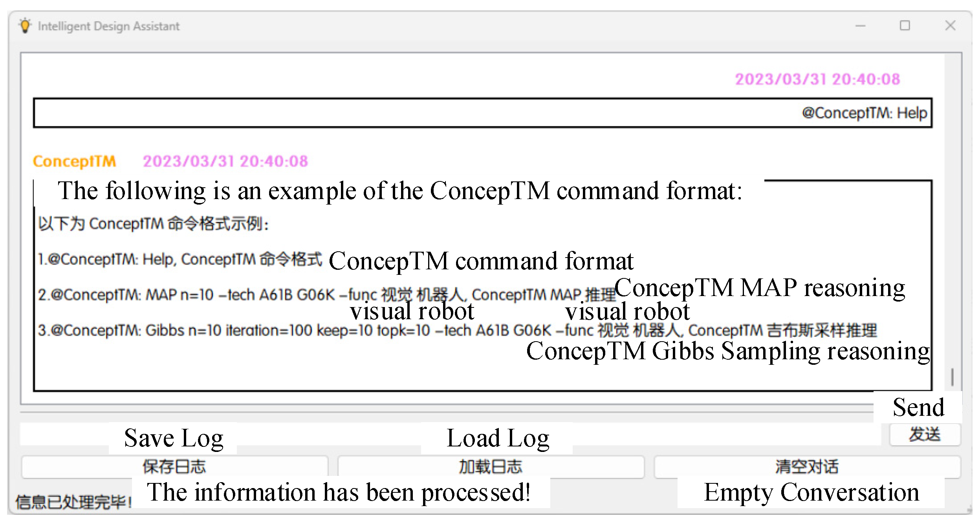Screen dimensions: 980x523
Task: Click the 'Intelligent Design Assistant' window title
Action: pyautogui.click(x=108, y=26)
